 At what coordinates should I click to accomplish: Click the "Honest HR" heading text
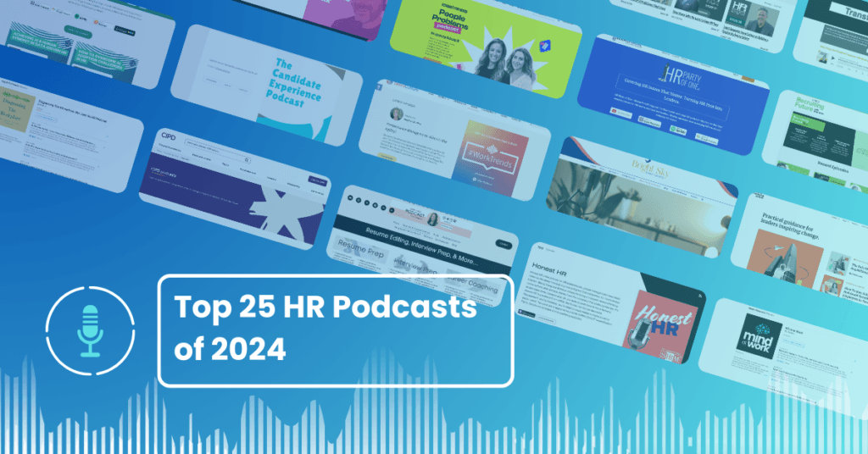(549, 270)
